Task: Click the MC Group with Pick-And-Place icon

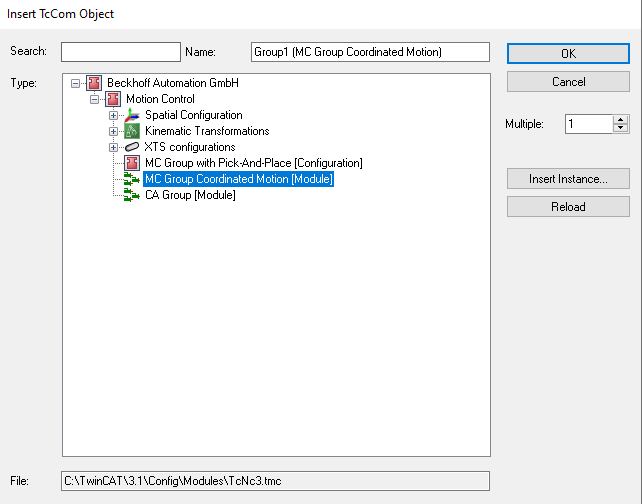Action: coord(132,163)
